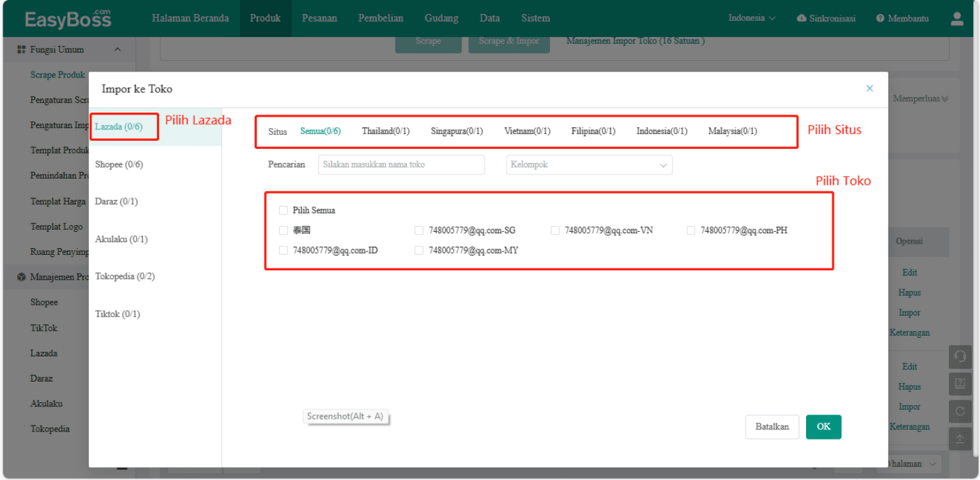Click the Sinkronisasi cloud sync icon
The width and height of the screenshot is (980, 480).
coord(801,19)
